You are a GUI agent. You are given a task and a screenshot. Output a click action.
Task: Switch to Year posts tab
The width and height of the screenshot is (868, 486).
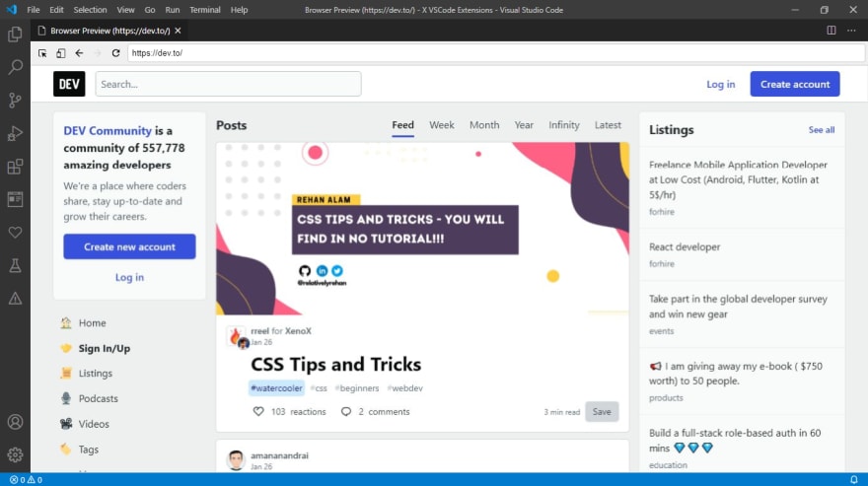point(524,125)
